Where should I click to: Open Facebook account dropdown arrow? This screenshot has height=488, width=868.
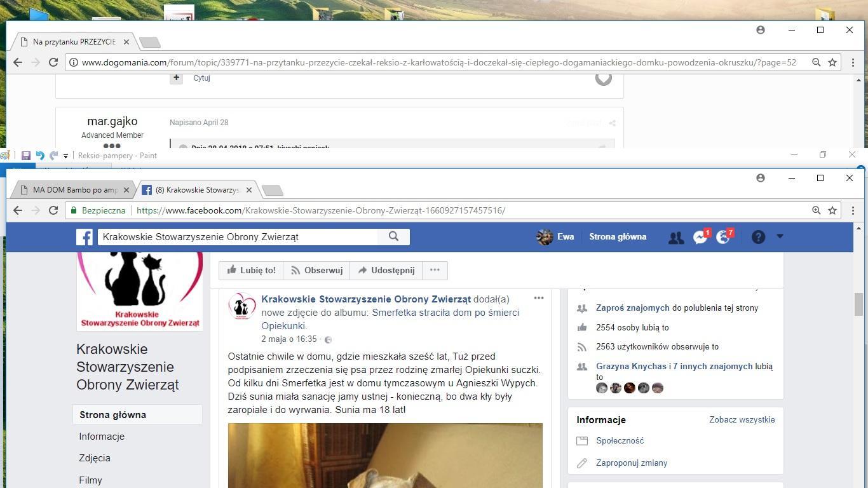pyautogui.click(x=780, y=236)
